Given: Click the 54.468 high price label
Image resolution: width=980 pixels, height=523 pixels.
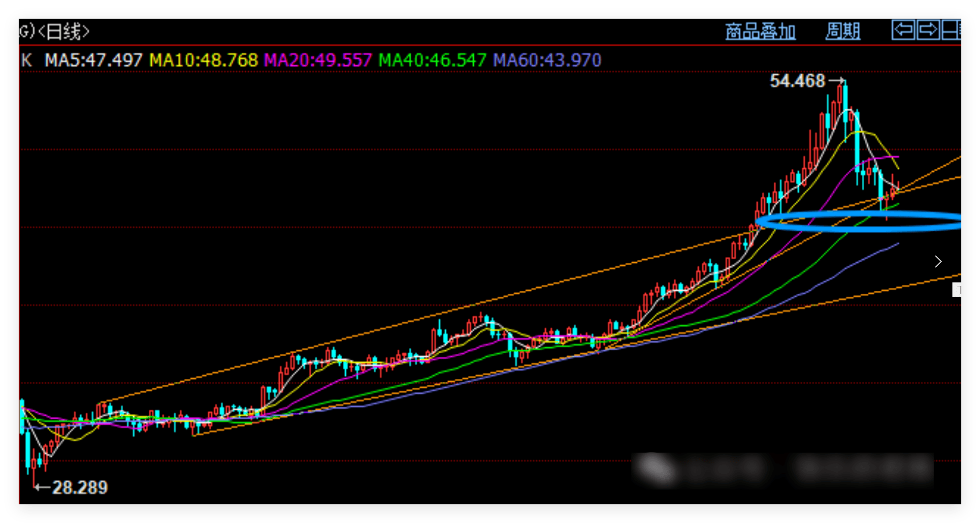Looking at the screenshot, I should tap(797, 81).
